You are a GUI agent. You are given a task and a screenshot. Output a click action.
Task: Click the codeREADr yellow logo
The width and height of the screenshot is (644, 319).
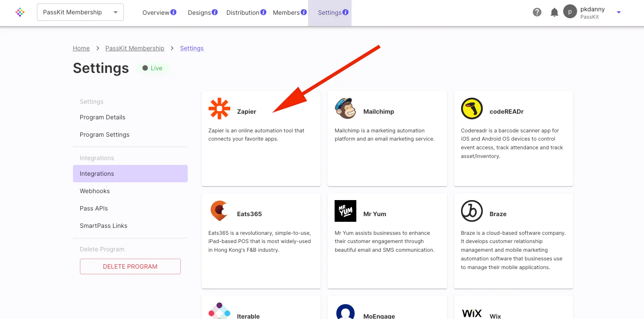(x=472, y=109)
